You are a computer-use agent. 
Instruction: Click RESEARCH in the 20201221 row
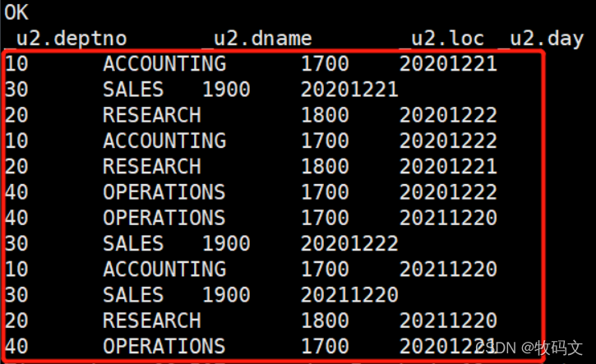point(152,167)
